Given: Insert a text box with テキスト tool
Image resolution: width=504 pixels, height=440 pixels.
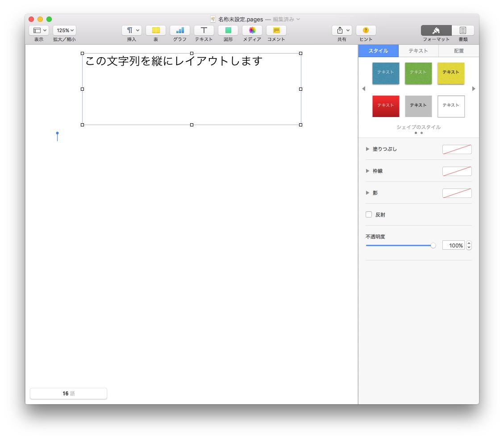Looking at the screenshot, I should (204, 30).
